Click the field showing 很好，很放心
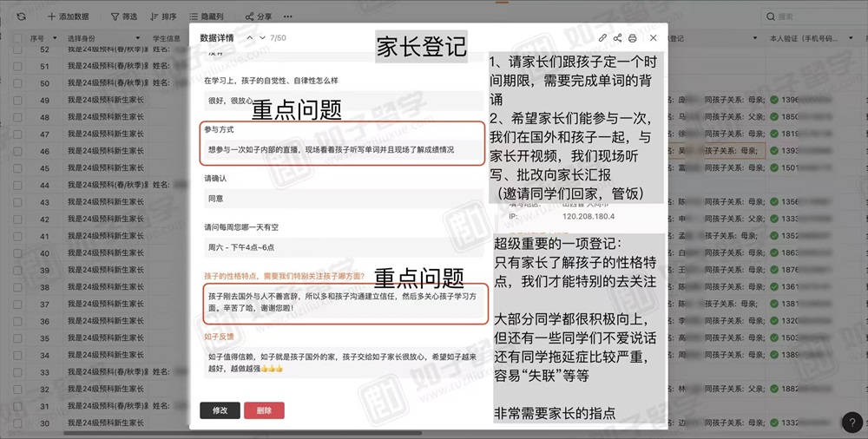Image resolution: width=868 pixels, height=439 pixels. click(x=344, y=101)
